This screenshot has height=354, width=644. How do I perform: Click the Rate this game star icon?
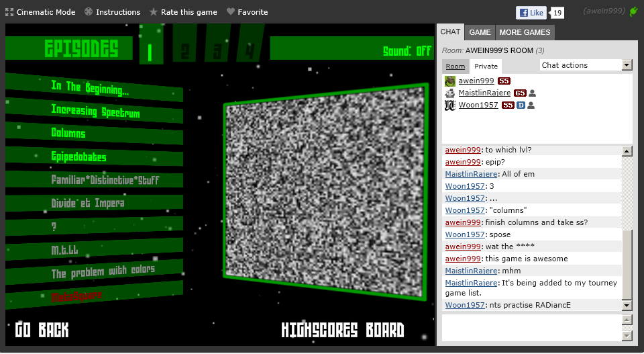click(153, 12)
